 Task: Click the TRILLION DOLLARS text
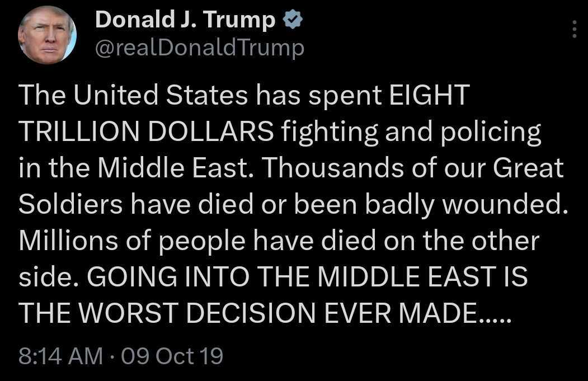[147, 132]
